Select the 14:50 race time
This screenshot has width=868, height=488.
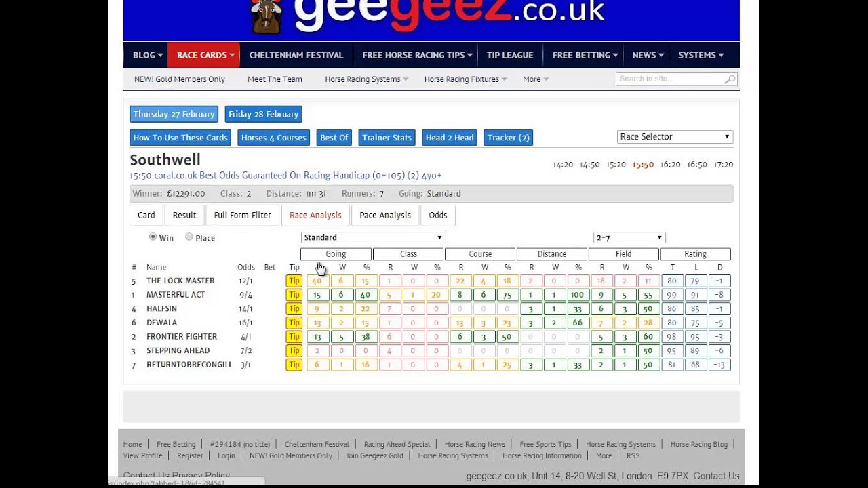click(589, 165)
